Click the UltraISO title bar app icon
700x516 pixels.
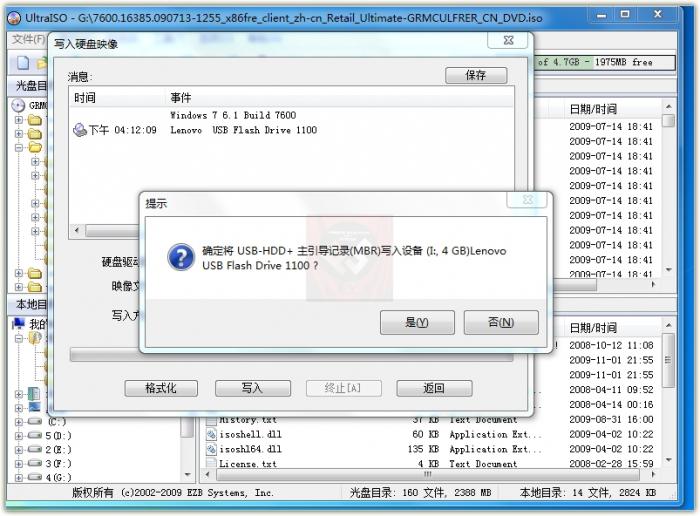pyautogui.click(x=15, y=18)
